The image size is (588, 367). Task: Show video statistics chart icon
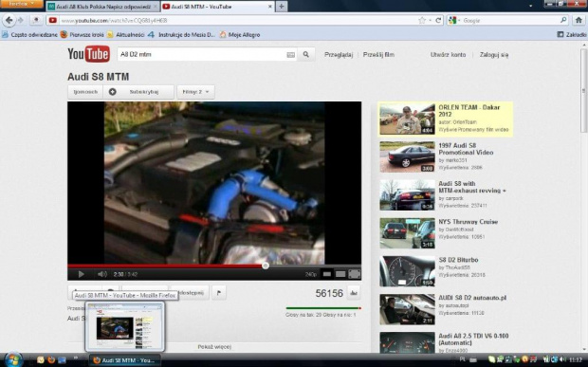(x=353, y=293)
